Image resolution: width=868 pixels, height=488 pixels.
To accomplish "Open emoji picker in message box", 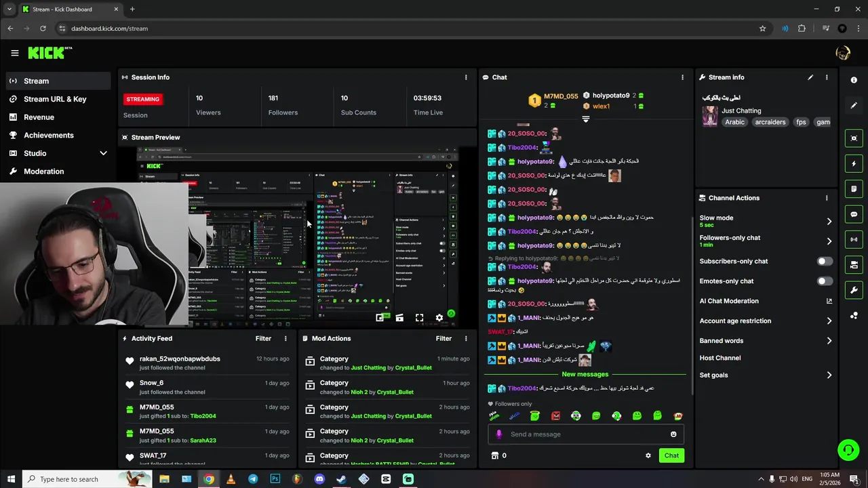I will [673, 434].
